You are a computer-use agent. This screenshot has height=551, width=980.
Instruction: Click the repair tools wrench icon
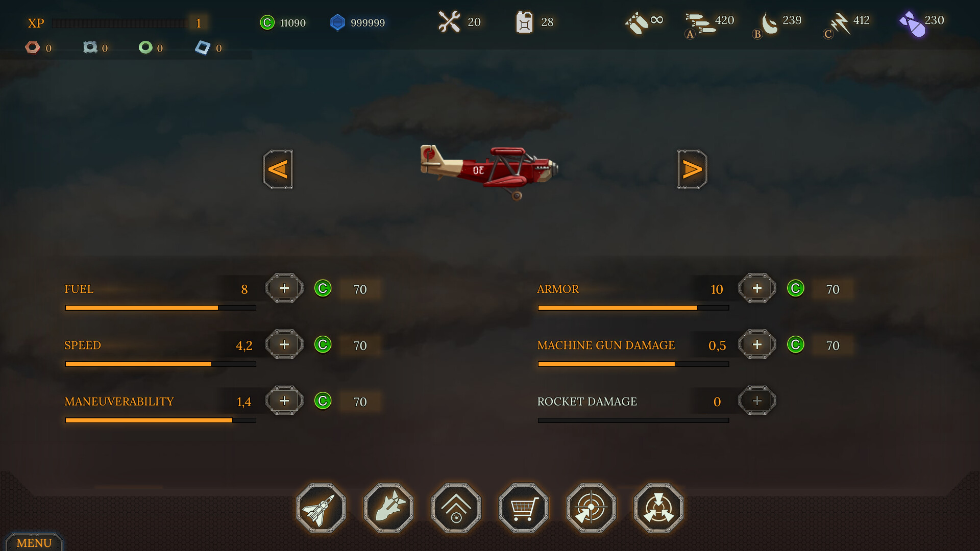click(x=449, y=22)
